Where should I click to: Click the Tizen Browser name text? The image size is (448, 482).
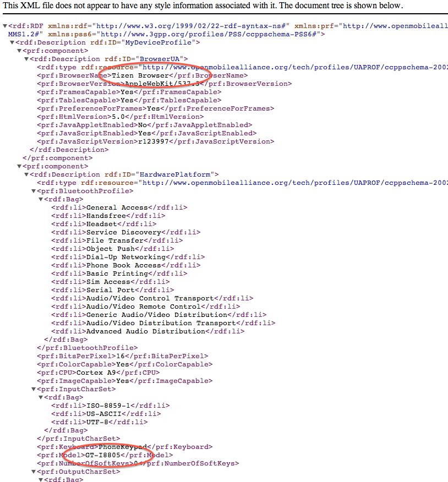click(x=140, y=75)
